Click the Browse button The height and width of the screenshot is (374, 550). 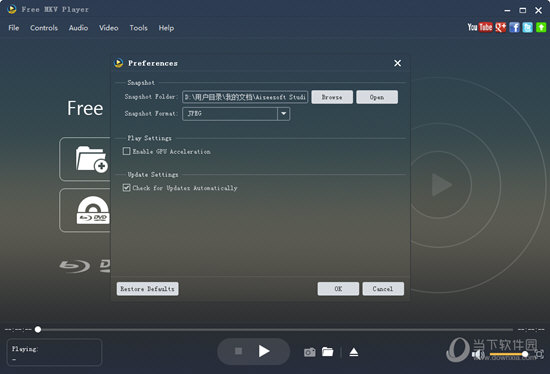[x=332, y=97]
